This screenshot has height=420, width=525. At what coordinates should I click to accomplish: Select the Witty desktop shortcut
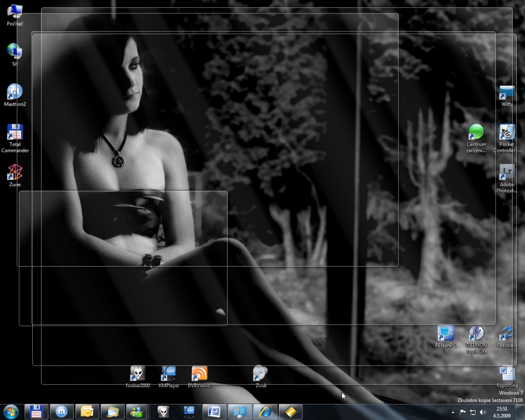(507, 96)
